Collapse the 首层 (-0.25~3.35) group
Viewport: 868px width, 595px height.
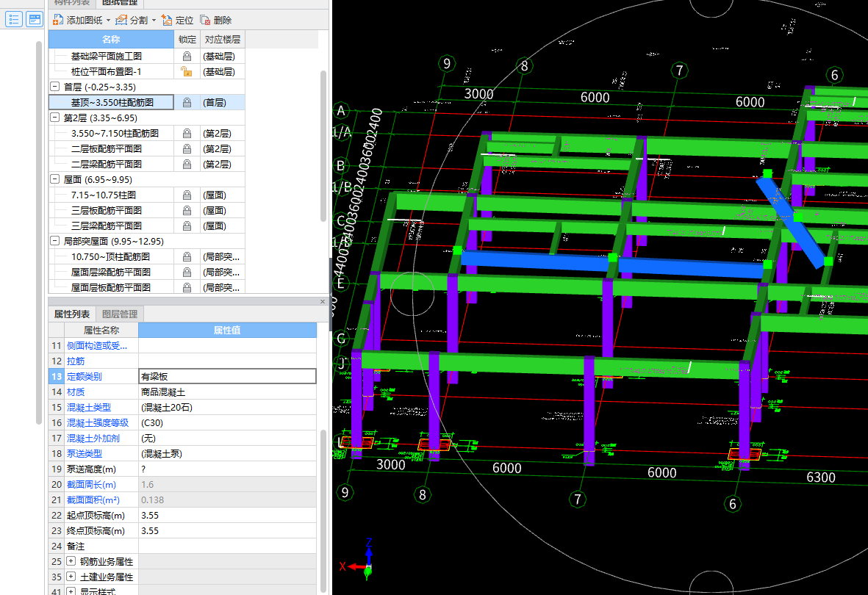coord(55,87)
